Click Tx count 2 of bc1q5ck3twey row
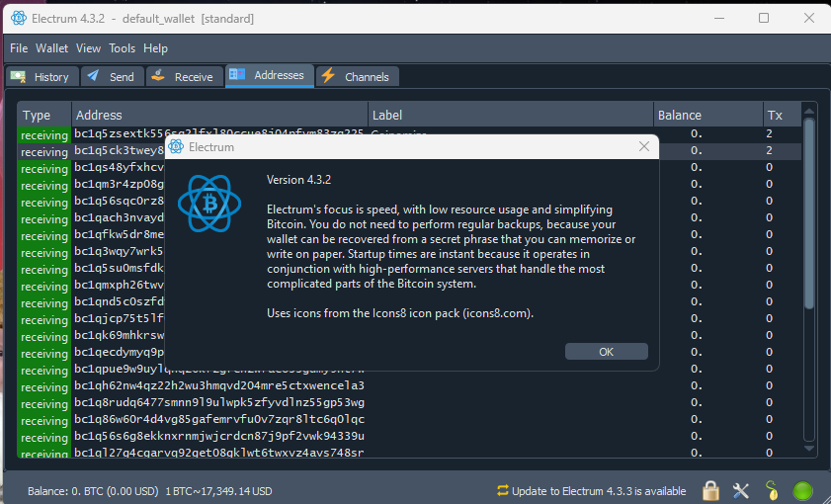The width and height of the screenshot is (831, 504). point(769,150)
